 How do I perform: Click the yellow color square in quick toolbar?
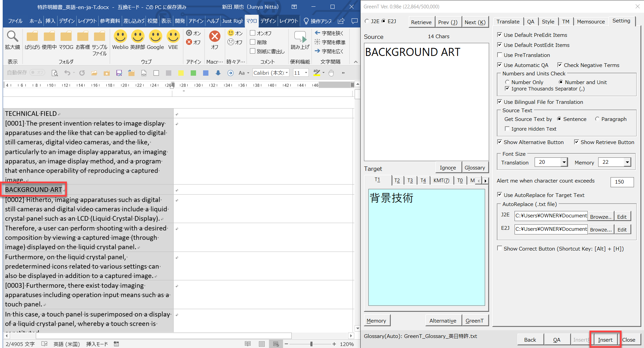[x=181, y=73]
